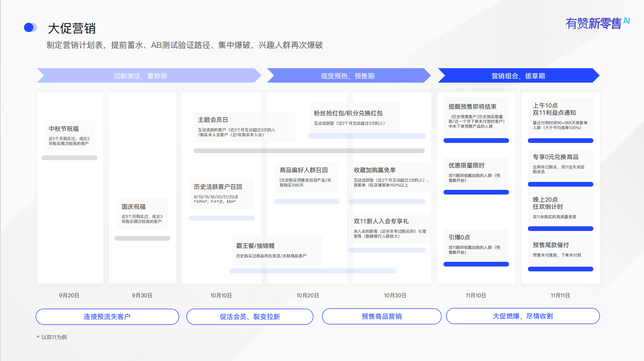
Task: Click the gray bar under 主题会员日
Action: [309, 151]
